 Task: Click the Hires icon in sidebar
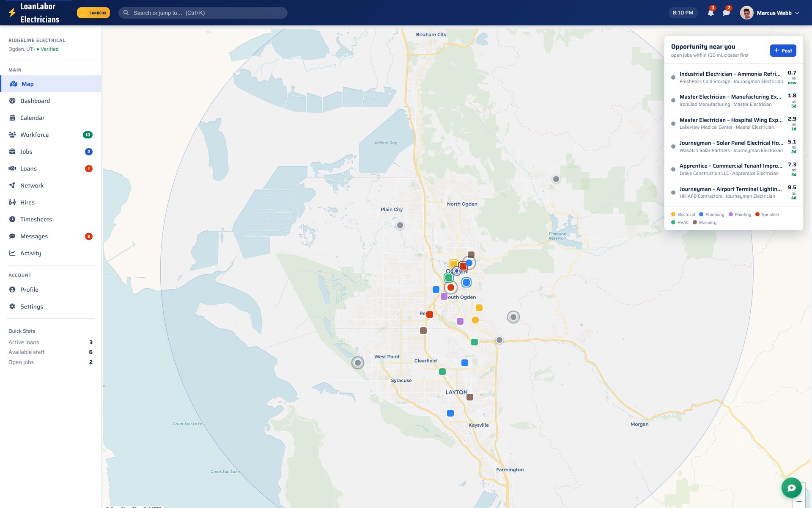[12, 202]
